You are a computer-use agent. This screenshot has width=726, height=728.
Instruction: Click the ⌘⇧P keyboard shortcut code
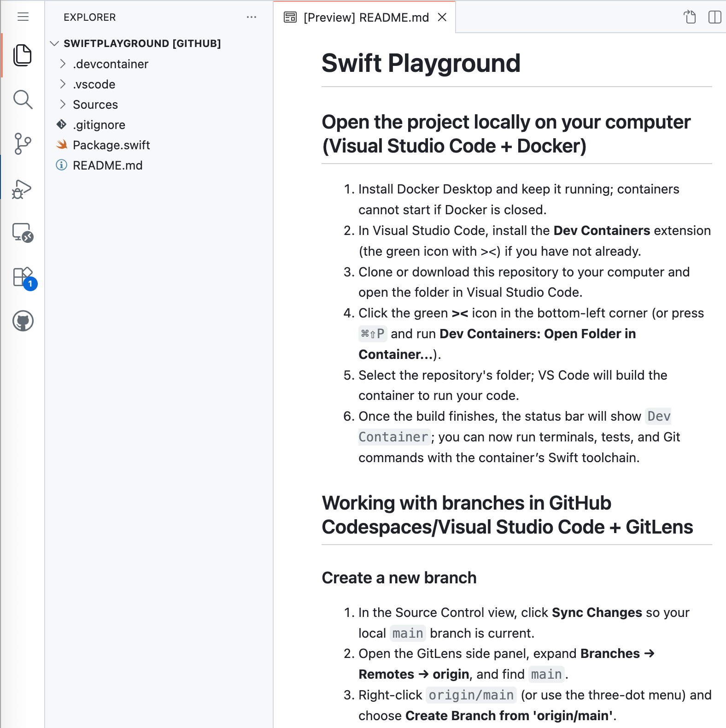[x=373, y=334]
